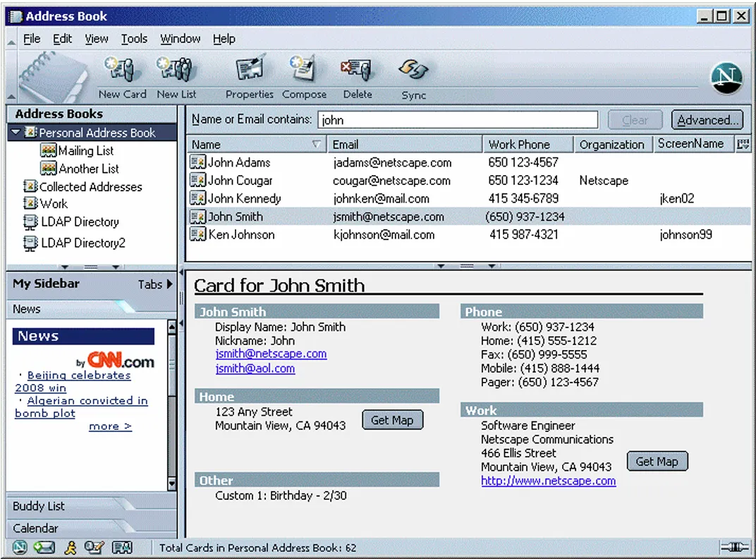Click the Sync toolbar icon
Viewport: 756px width, 559px height.
pos(413,74)
